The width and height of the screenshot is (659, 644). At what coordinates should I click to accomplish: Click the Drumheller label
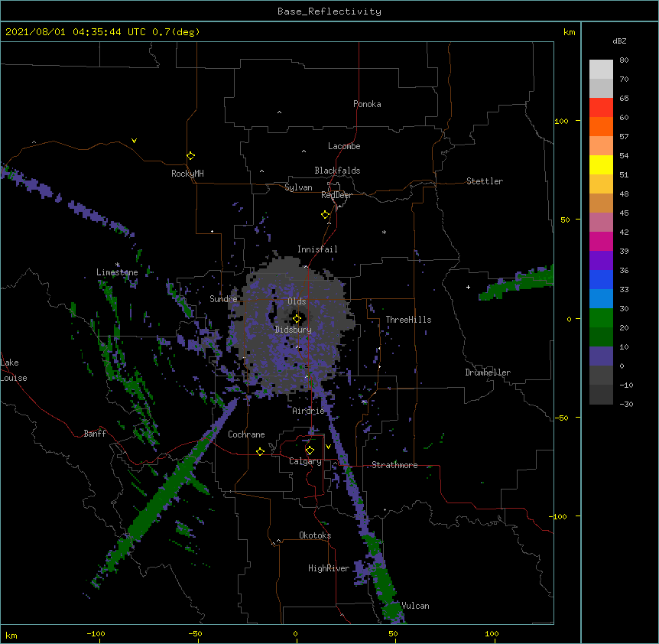pos(488,372)
